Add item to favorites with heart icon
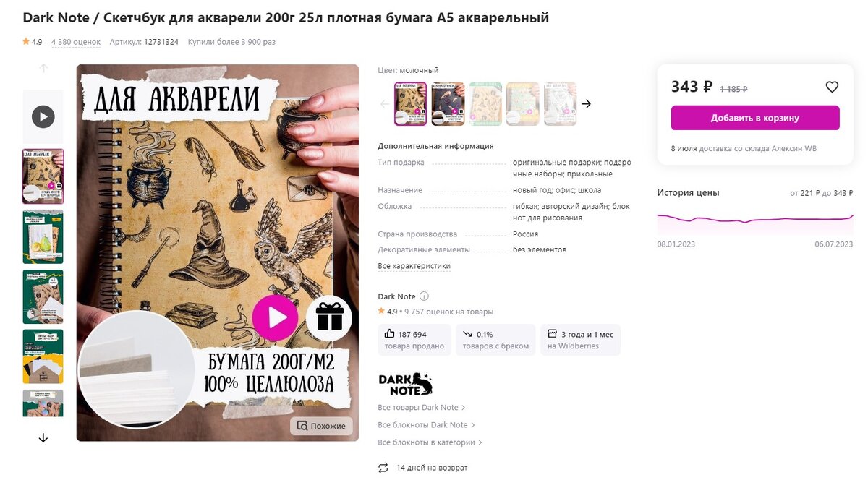Screen dimensions: 868x501 click(832, 87)
